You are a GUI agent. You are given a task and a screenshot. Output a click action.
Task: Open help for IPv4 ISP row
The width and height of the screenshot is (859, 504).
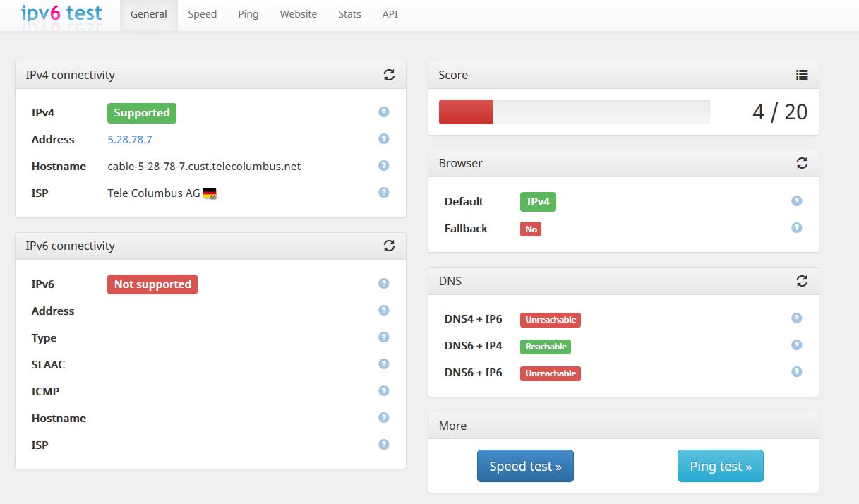pos(384,192)
